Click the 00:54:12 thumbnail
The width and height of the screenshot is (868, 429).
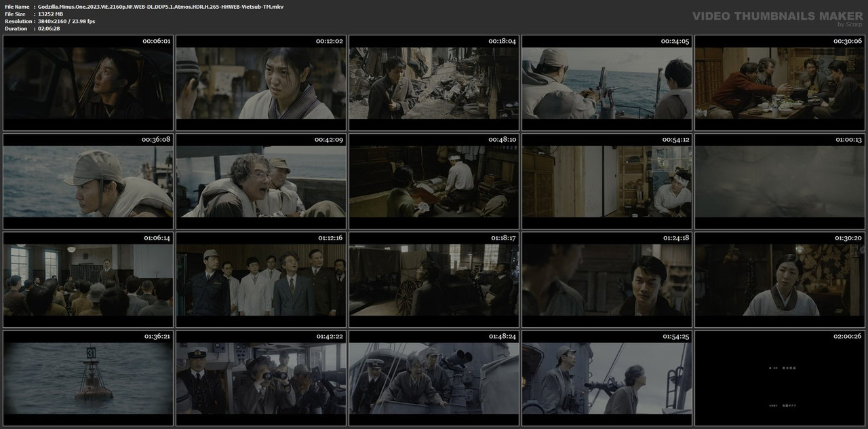click(x=607, y=181)
